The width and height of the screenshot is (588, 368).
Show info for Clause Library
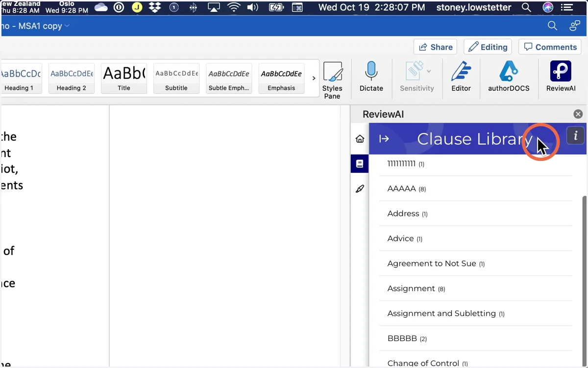[x=576, y=136]
